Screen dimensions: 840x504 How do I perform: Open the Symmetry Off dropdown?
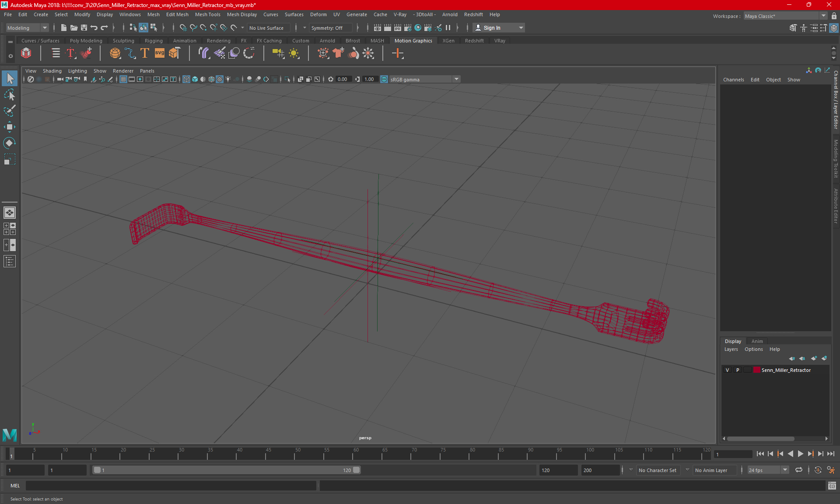point(331,28)
